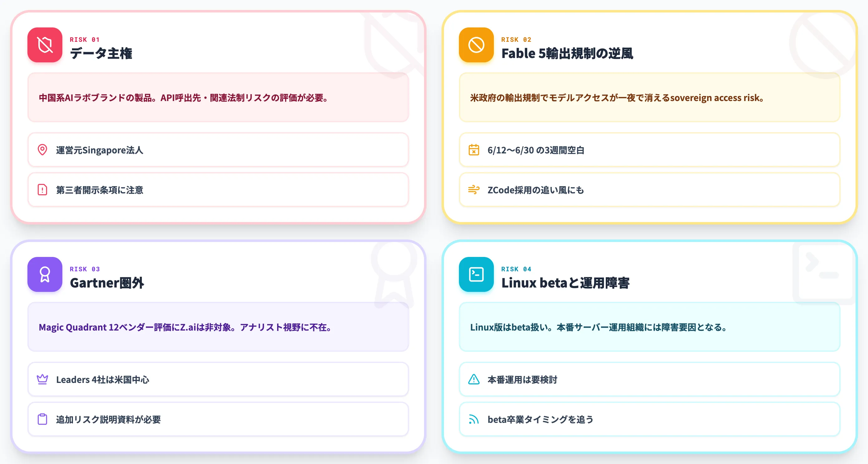Select the Fable 5輸出規制の逆風 heading
Screen dimensions: 868x464
[x=567, y=53]
